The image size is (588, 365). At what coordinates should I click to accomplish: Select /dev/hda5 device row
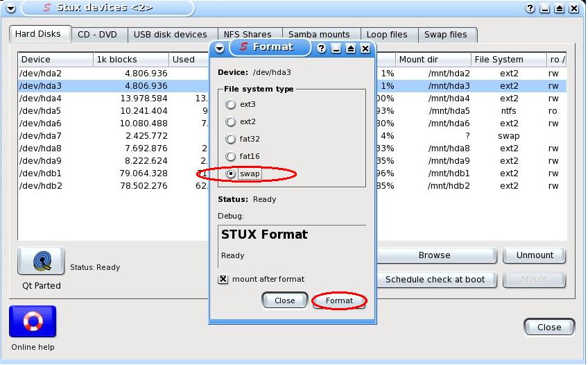coord(292,111)
